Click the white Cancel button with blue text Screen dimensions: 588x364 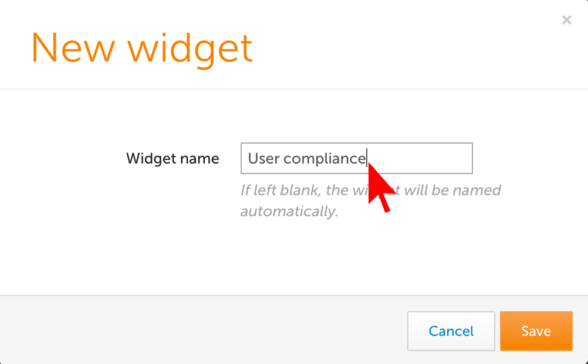(x=451, y=331)
